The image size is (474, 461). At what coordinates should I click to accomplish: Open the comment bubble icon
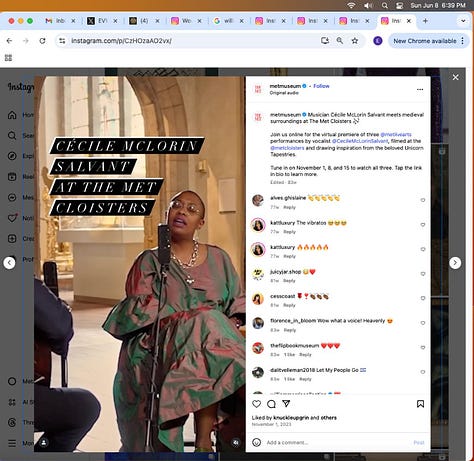coord(271,404)
